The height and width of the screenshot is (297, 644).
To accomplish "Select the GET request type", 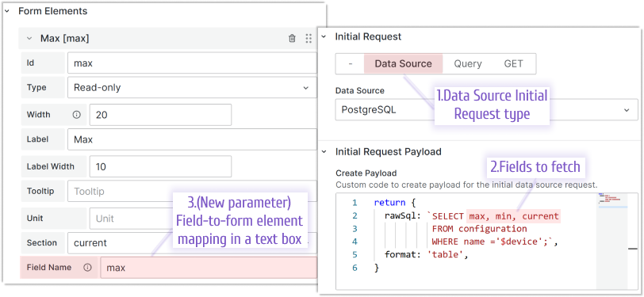I will click(x=513, y=63).
